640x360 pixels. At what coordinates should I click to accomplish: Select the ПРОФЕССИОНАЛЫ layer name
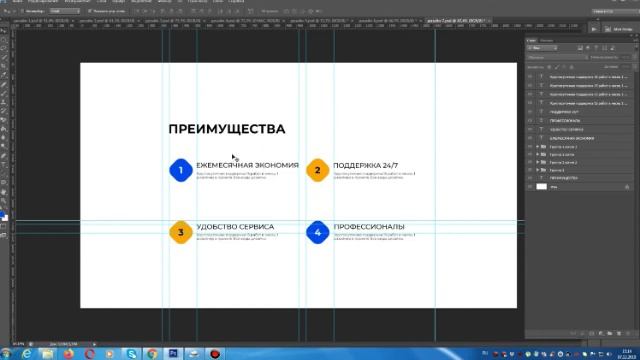coord(564,120)
